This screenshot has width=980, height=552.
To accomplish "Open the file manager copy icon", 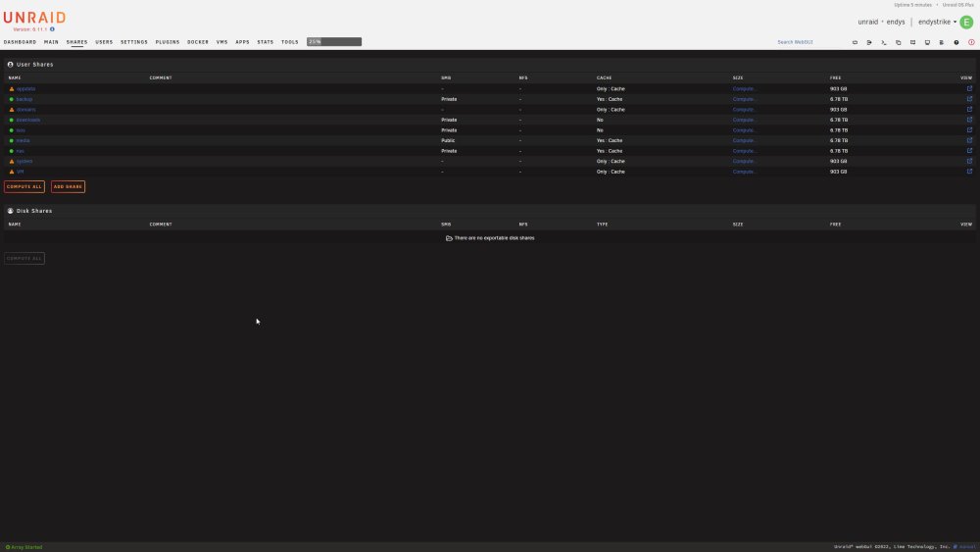I will pos(898,42).
